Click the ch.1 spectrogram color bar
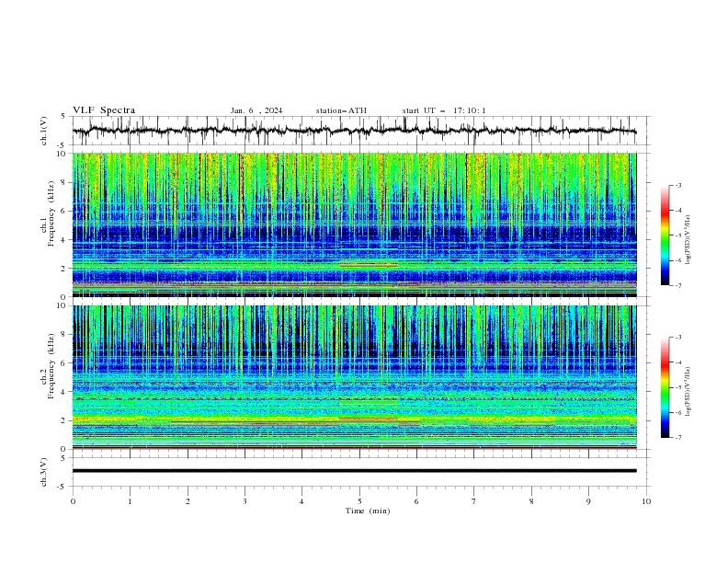The height and width of the screenshot is (563, 728). pyautogui.click(x=665, y=236)
